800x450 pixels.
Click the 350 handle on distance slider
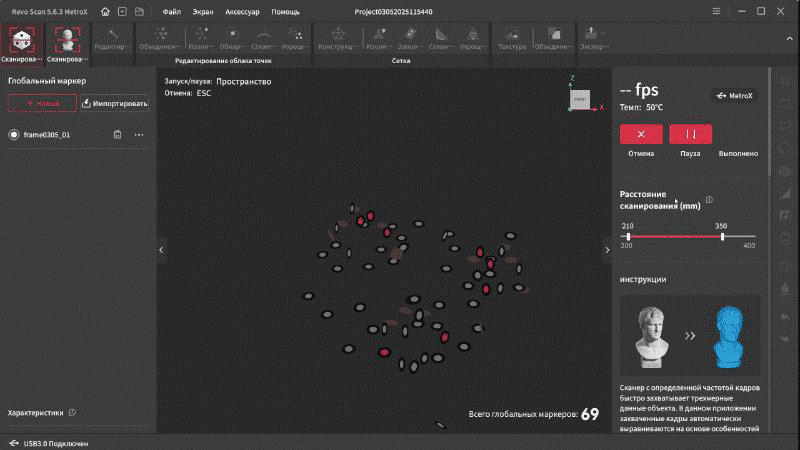click(x=722, y=236)
